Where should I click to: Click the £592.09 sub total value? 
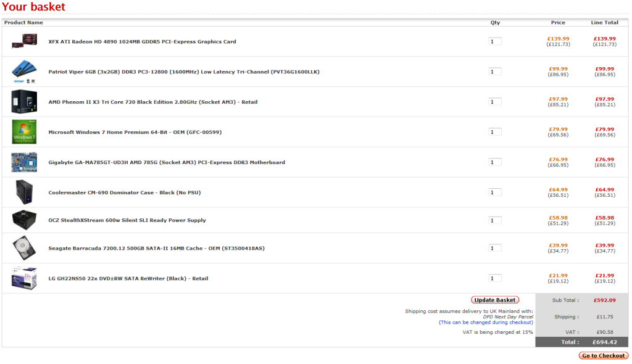point(605,300)
